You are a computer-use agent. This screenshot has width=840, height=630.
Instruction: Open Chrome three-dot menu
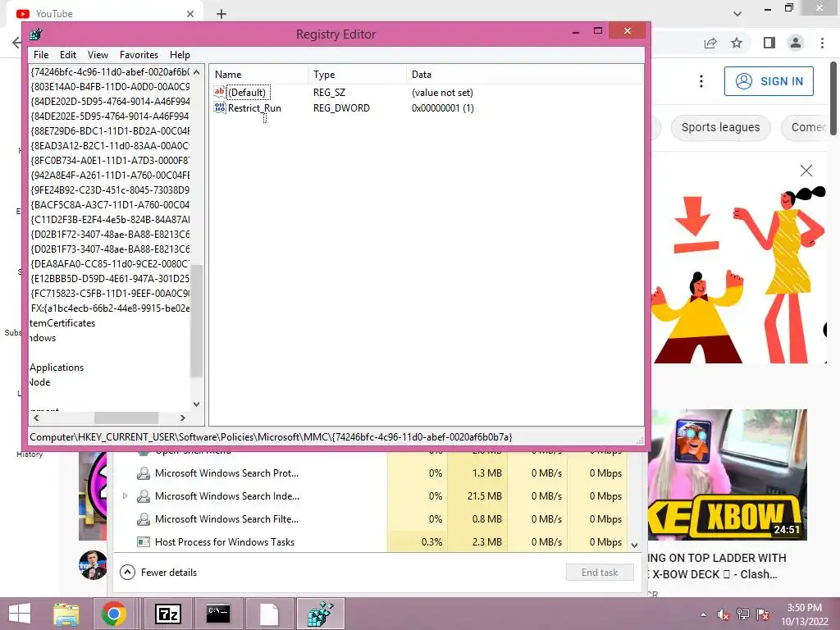pyautogui.click(x=822, y=43)
